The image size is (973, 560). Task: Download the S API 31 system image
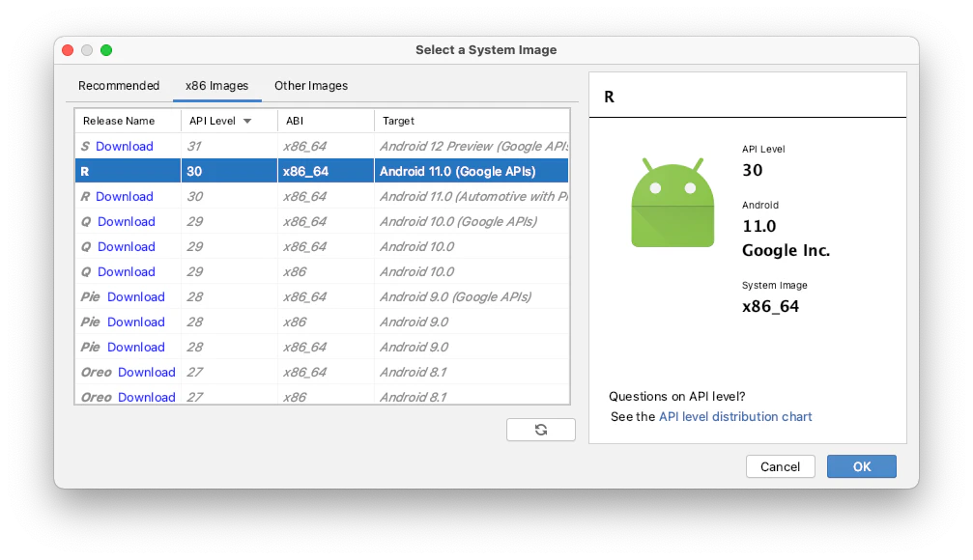(124, 147)
